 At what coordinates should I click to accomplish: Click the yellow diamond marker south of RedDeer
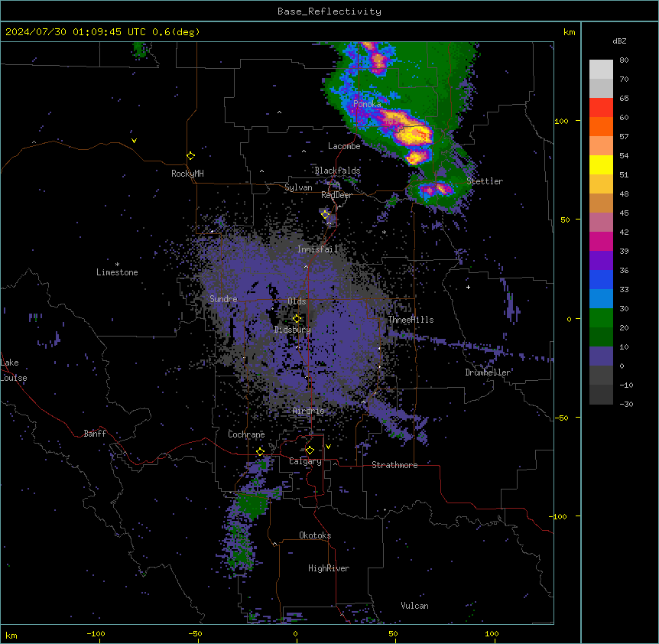click(x=325, y=214)
